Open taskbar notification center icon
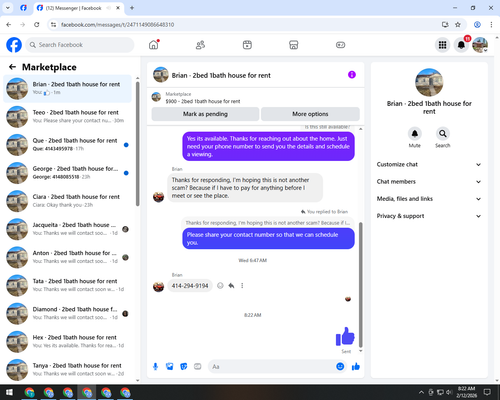 [487, 392]
